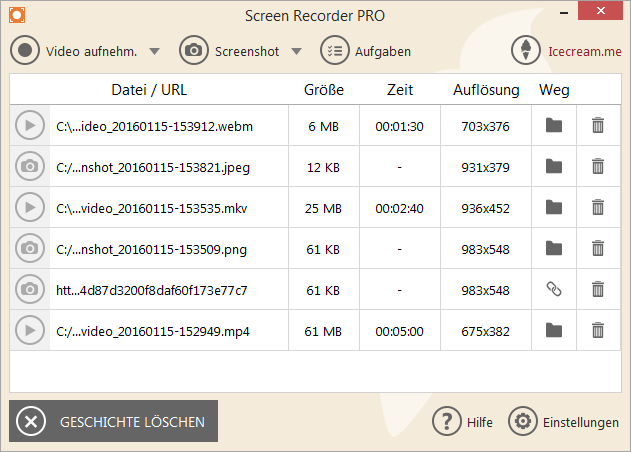Click the Geschichte löschen button
The image size is (631, 452).
(113, 421)
